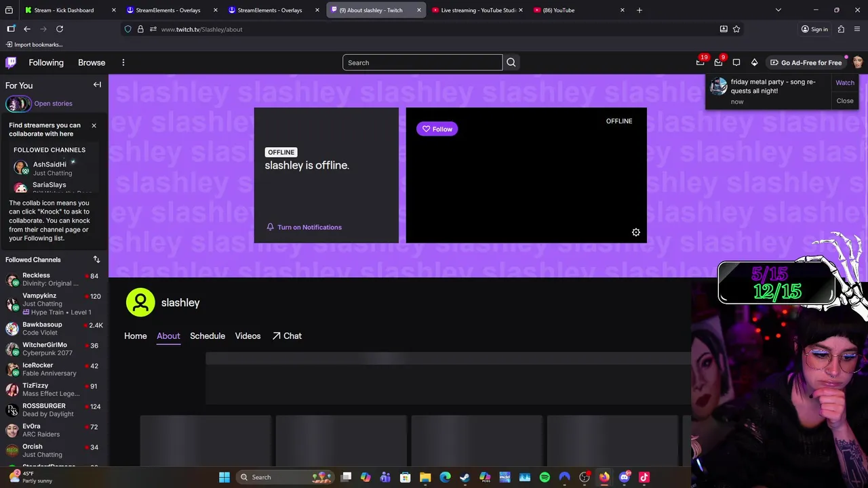This screenshot has width=868, height=488.
Task: Watch the friday metal party notification
Action: tap(845, 83)
